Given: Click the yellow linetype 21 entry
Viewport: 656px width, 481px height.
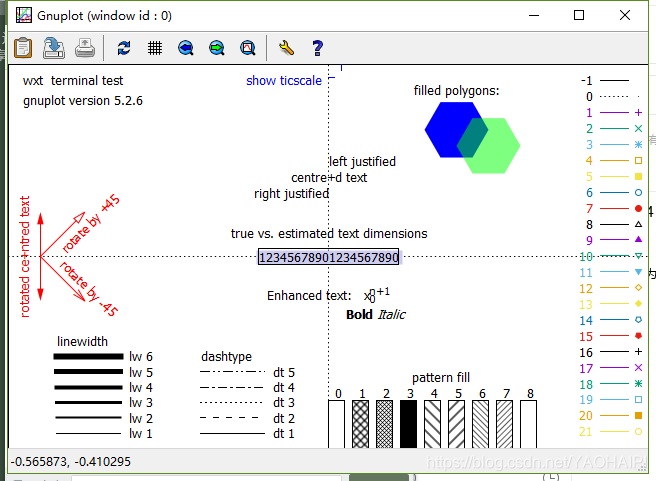Looking at the screenshot, I should (611, 432).
